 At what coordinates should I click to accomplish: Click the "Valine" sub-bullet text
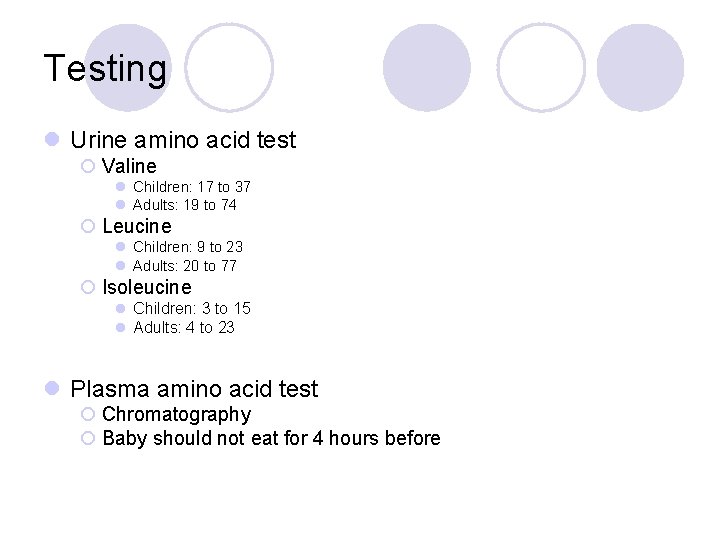pos(129,166)
